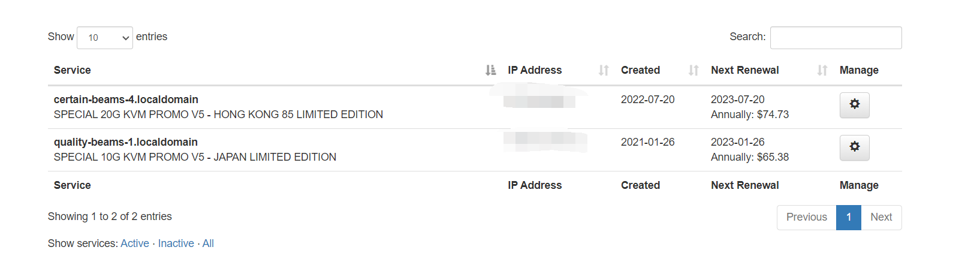Expand the Show entries dropdown
The width and height of the screenshot is (980, 277).
pyautogui.click(x=105, y=38)
